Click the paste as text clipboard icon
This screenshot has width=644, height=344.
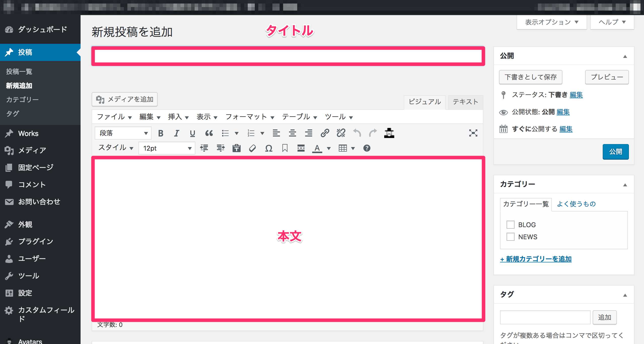tap(236, 148)
